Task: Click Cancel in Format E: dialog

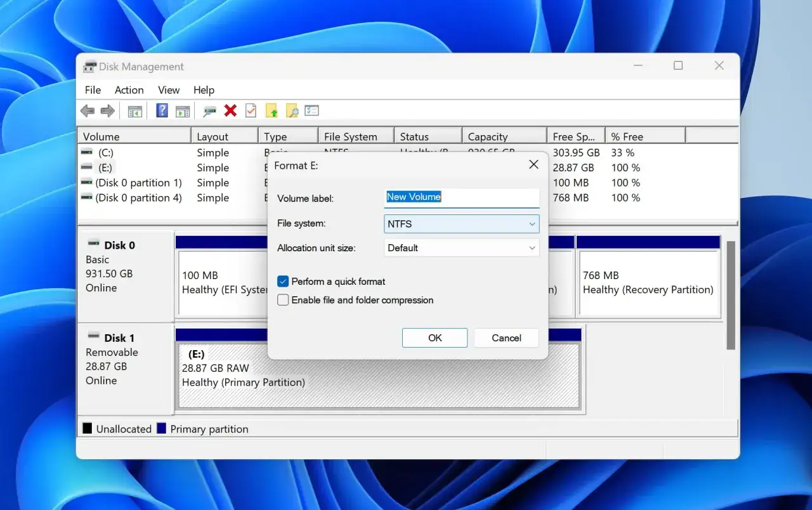Action: click(506, 337)
